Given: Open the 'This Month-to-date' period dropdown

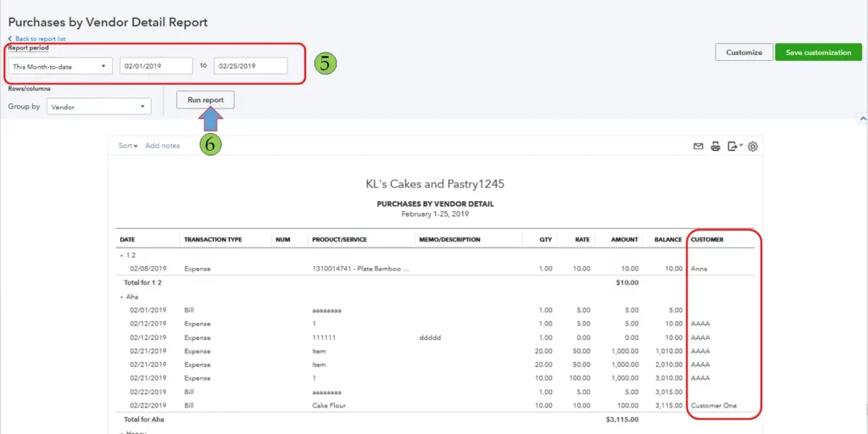Looking at the screenshot, I should 60,66.
